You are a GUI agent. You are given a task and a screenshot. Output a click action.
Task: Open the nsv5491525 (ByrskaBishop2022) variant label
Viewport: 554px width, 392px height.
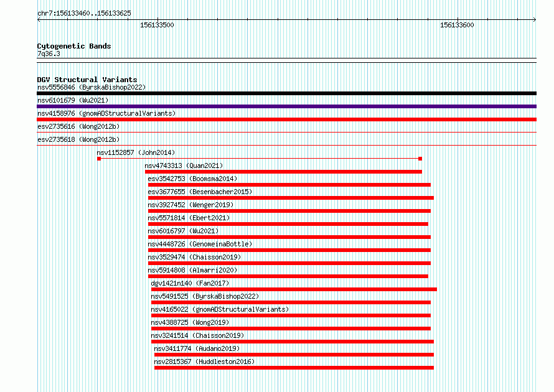click(x=205, y=296)
